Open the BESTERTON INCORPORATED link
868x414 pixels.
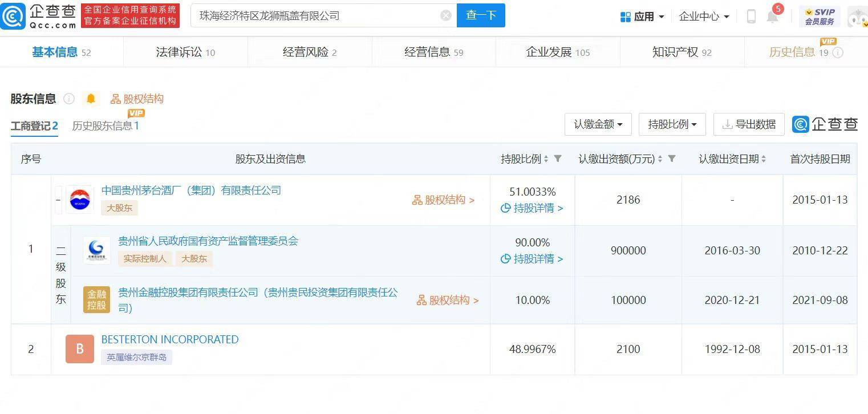point(170,339)
